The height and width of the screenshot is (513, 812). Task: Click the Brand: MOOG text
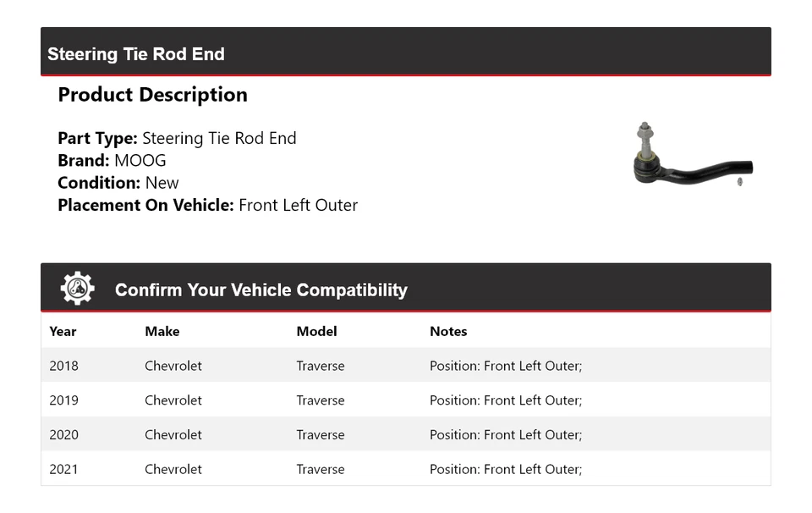[112, 161]
